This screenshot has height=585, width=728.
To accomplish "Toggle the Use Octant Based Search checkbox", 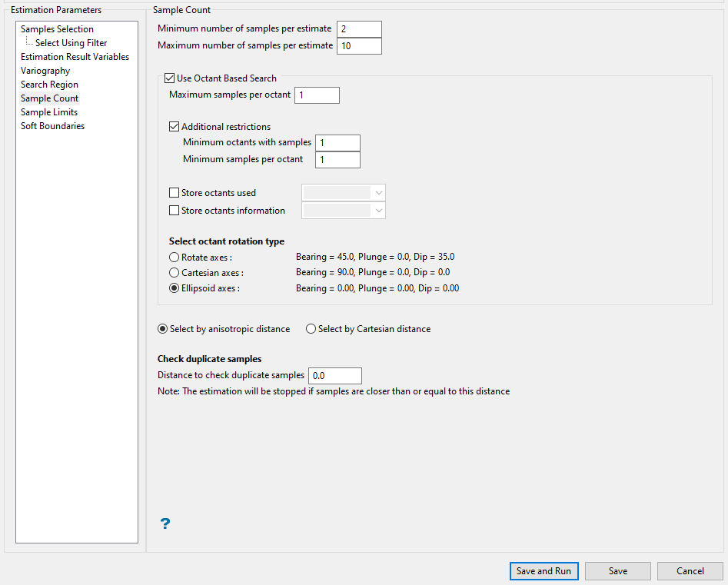I will 170,78.
